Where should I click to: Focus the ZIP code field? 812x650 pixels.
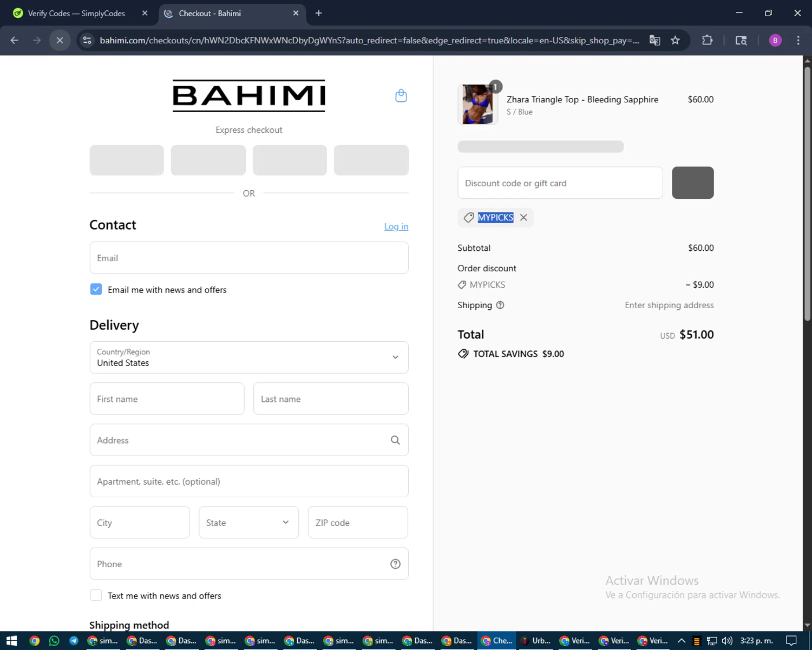tap(358, 523)
